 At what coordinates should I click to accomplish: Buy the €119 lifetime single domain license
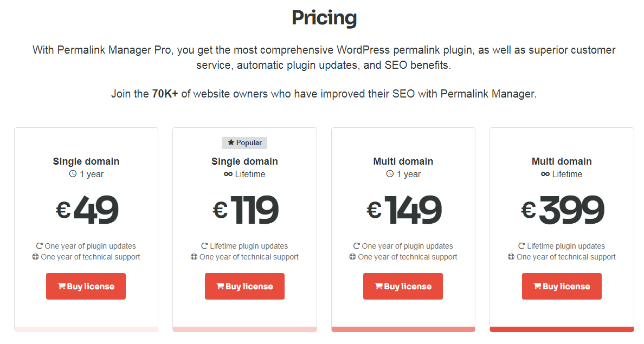coord(244,287)
